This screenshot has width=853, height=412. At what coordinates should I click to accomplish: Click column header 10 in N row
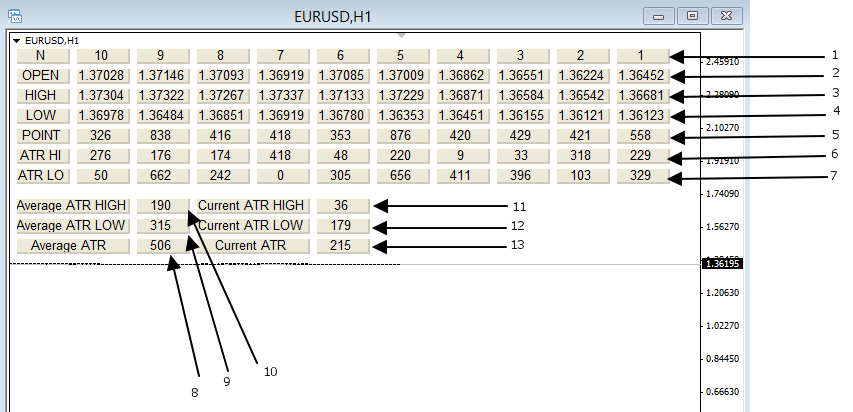tap(103, 56)
